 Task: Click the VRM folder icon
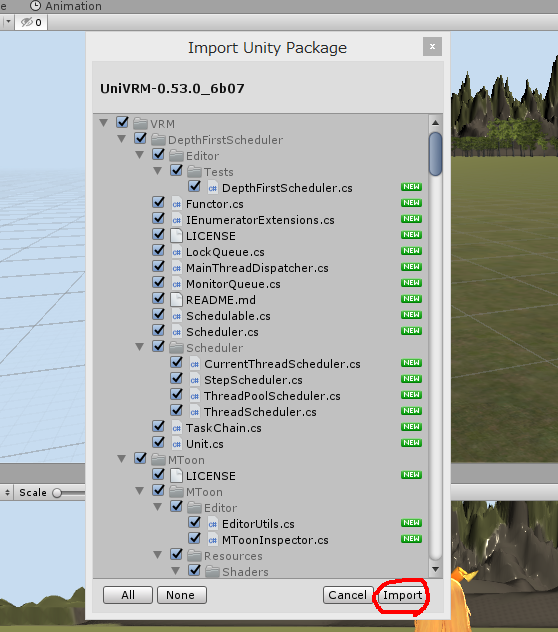coord(140,123)
